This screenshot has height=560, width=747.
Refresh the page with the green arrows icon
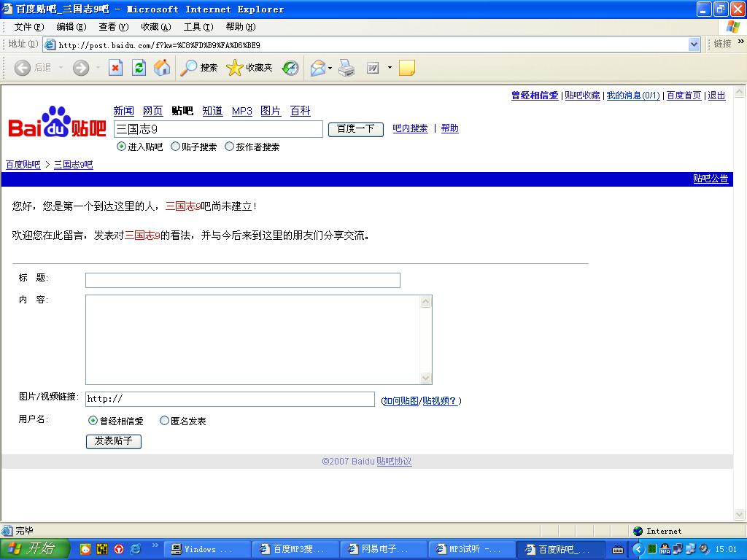tap(139, 68)
